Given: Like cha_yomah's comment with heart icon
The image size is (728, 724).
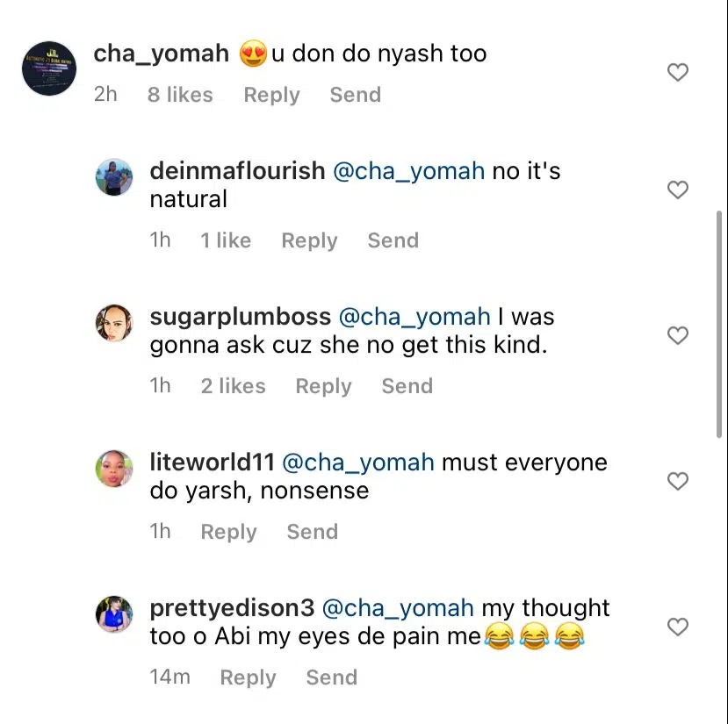Looking at the screenshot, I should pos(677,72).
